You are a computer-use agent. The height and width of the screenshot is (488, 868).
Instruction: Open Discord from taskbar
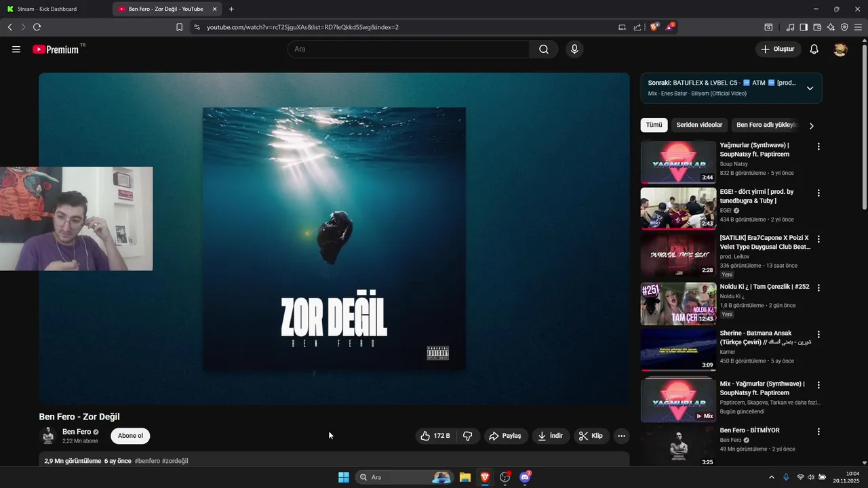[x=525, y=477]
